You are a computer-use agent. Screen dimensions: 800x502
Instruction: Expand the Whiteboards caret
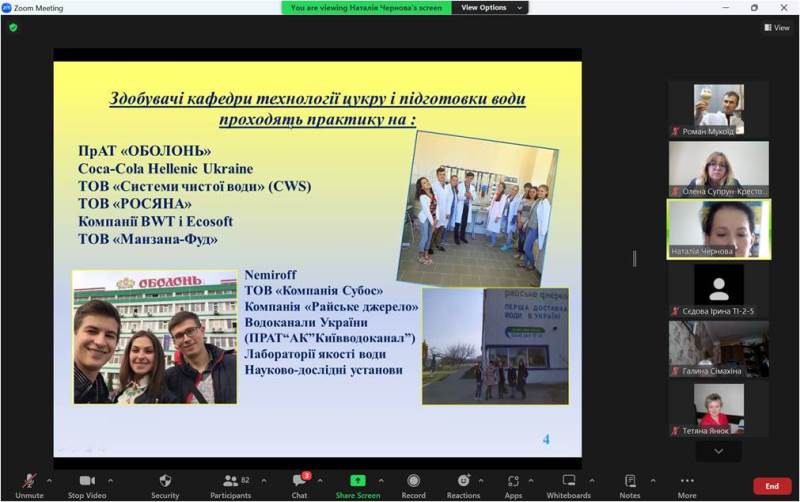592,481
